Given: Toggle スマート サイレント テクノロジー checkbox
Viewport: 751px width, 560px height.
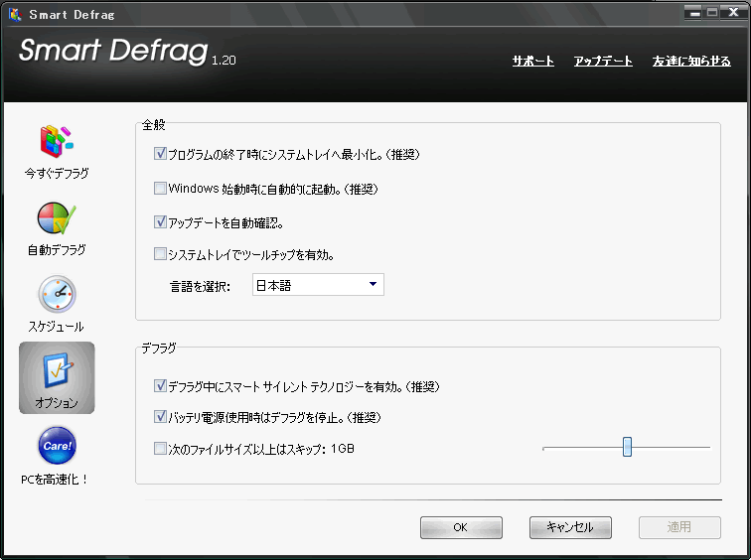Looking at the screenshot, I should point(160,386).
